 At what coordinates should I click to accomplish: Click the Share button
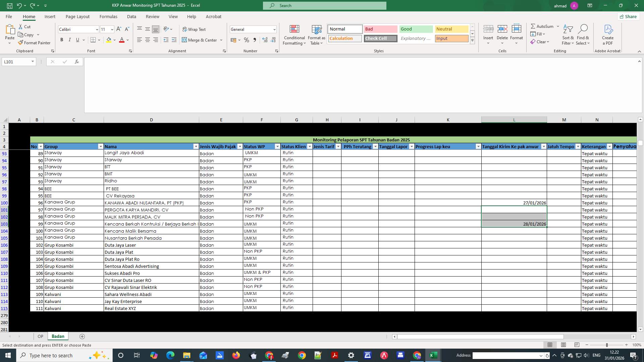click(628, 16)
